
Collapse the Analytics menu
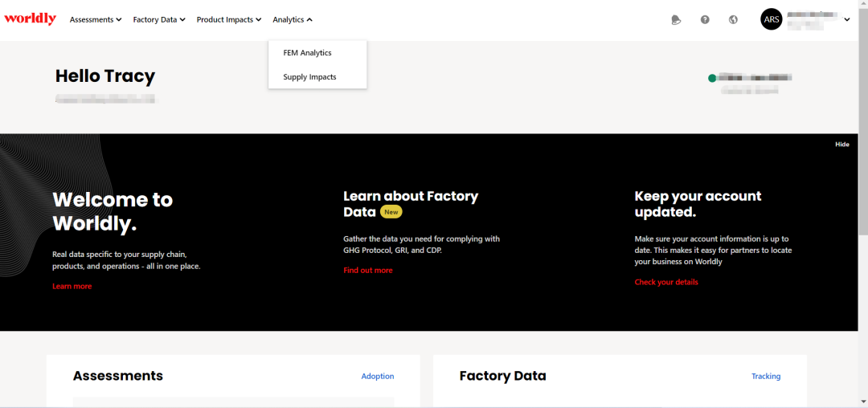pos(292,20)
